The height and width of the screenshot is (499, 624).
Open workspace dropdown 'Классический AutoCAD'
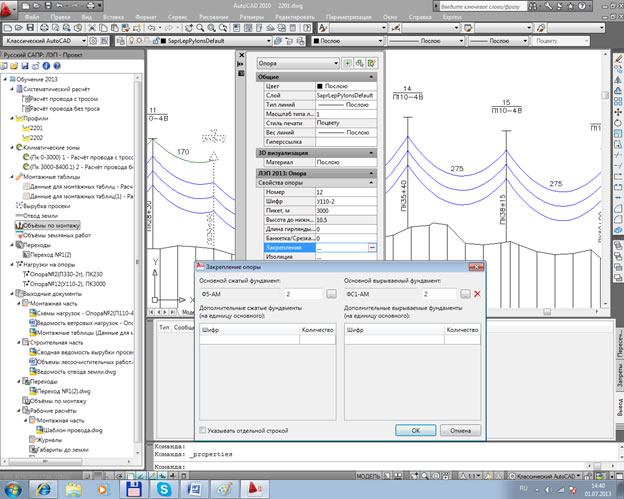point(45,41)
